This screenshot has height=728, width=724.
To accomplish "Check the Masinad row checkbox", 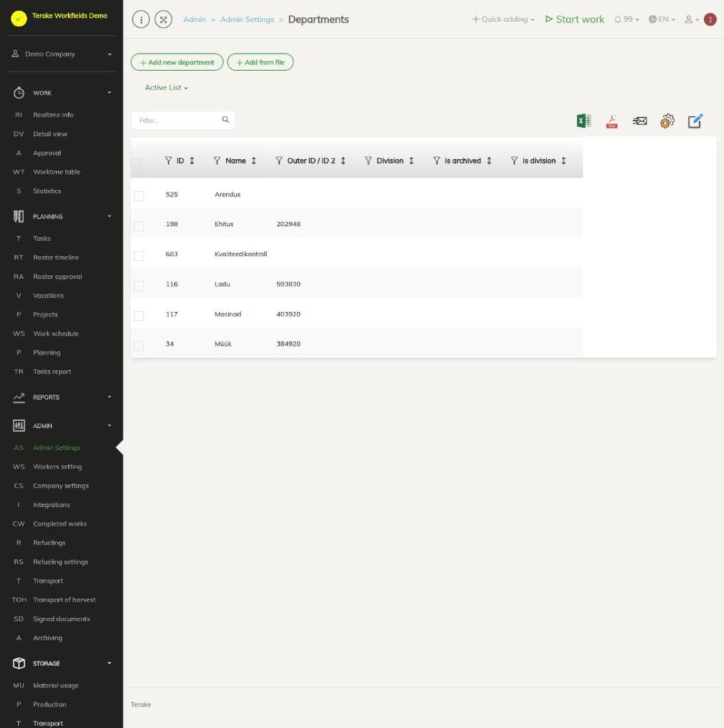I will tap(139, 316).
